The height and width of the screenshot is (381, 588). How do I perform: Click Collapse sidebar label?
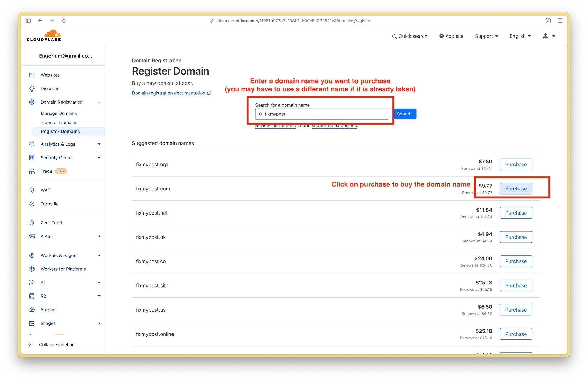pyautogui.click(x=56, y=344)
